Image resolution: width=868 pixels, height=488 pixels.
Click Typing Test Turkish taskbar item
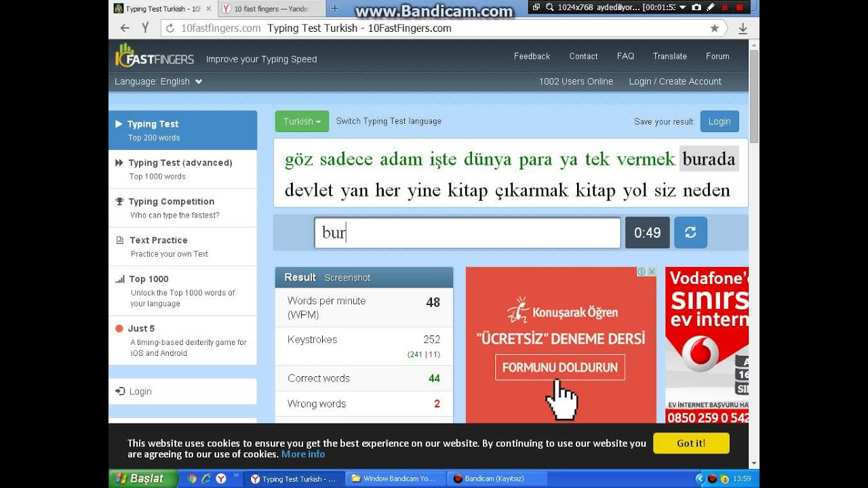pyautogui.click(x=293, y=479)
